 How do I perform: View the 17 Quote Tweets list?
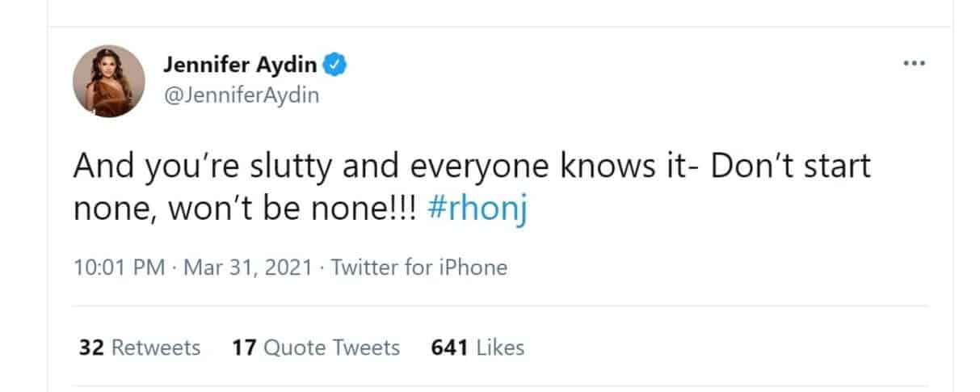point(316,348)
